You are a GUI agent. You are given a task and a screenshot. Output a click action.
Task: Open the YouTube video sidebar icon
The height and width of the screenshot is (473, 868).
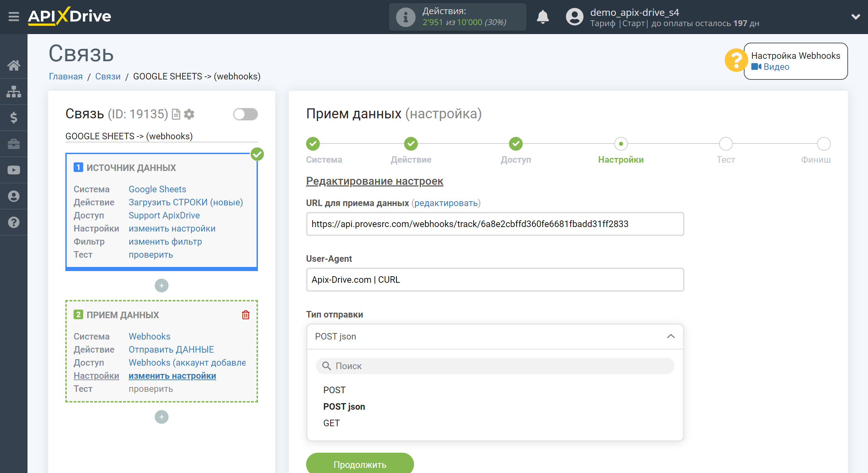click(x=14, y=170)
